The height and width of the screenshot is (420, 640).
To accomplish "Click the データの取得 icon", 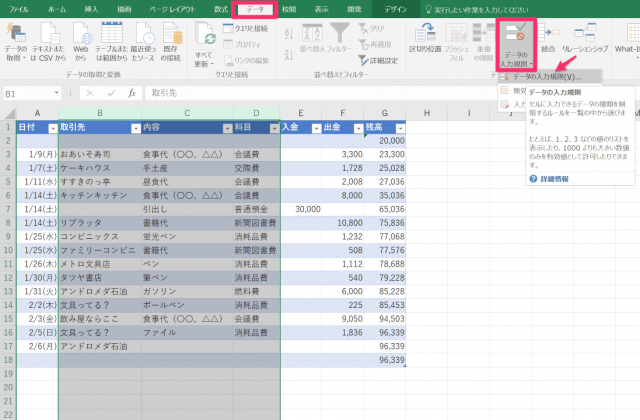I will [16, 34].
